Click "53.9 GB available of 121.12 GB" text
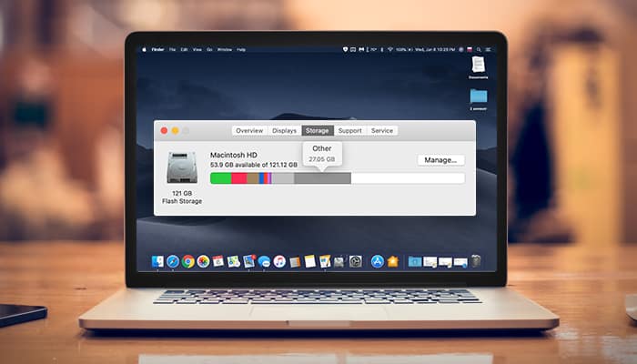 pos(254,165)
